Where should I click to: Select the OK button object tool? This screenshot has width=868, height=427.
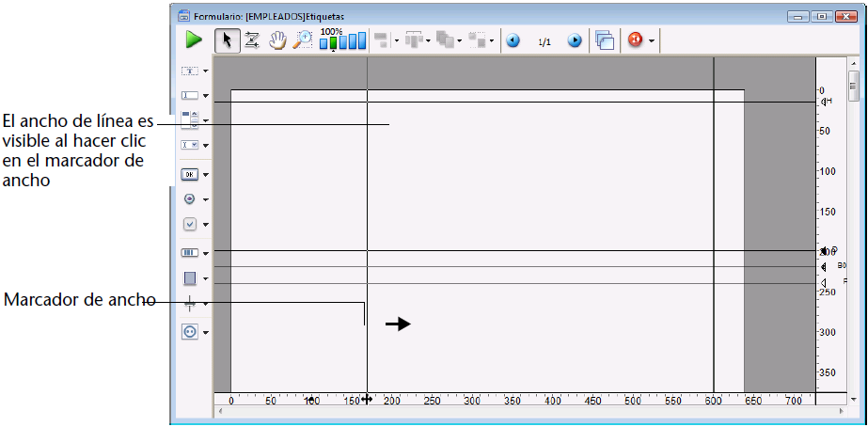tap(189, 174)
